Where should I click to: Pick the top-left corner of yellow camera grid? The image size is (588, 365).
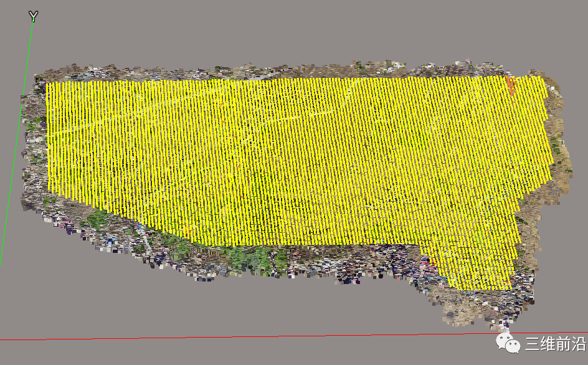coord(47,83)
